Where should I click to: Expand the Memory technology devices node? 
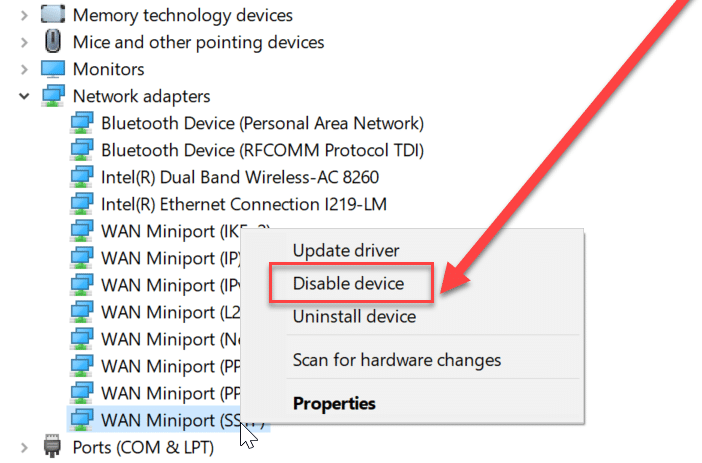click(22, 15)
